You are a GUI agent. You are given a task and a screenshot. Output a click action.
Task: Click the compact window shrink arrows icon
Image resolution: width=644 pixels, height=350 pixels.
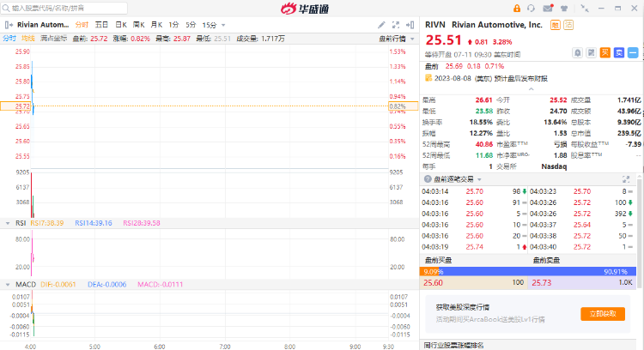585,9
